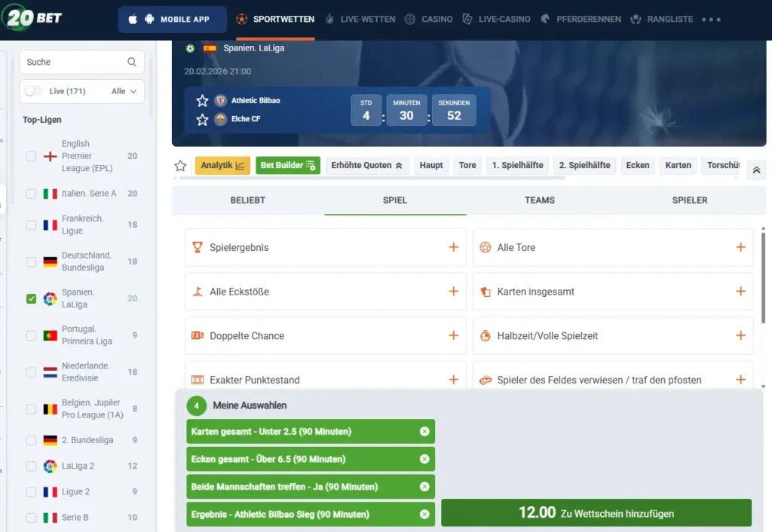Image resolution: width=772 pixels, height=532 pixels.
Task: Click the Erhöhte Quoten filter chip
Action: [367, 165]
